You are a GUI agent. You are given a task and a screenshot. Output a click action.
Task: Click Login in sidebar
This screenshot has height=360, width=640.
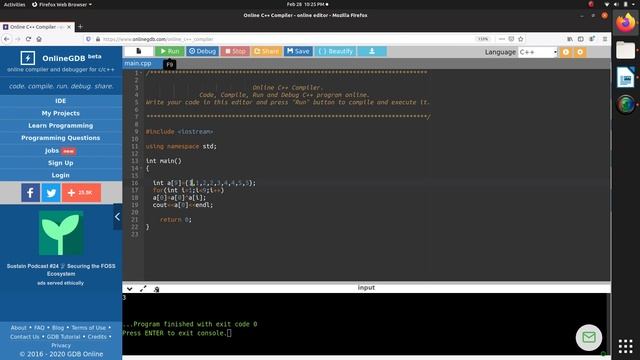pos(60,175)
